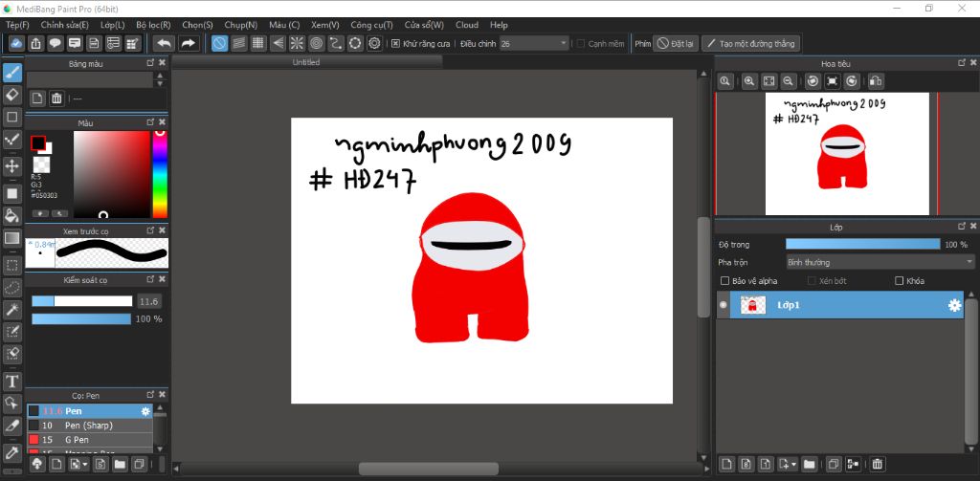Click brush list scroll down arrow
980x481 pixels.
(160, 448)
